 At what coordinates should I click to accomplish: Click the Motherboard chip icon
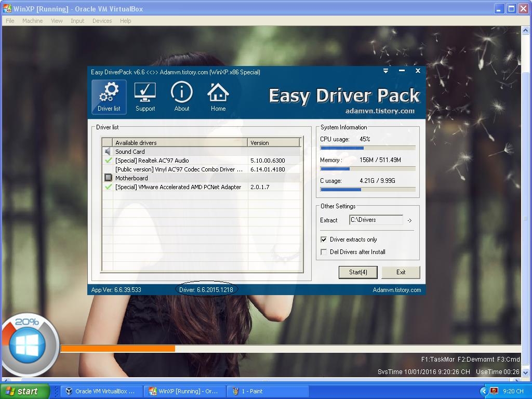[108, 178]
